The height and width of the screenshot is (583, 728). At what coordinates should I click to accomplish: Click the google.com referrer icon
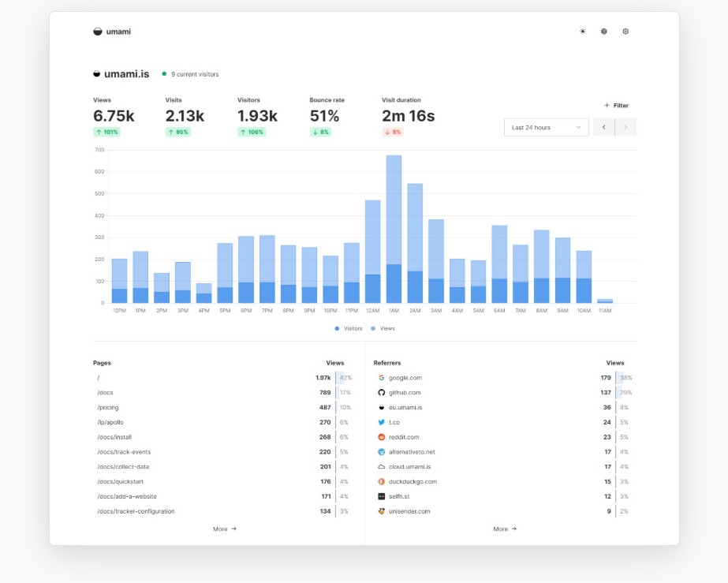(x=381, y=378)
